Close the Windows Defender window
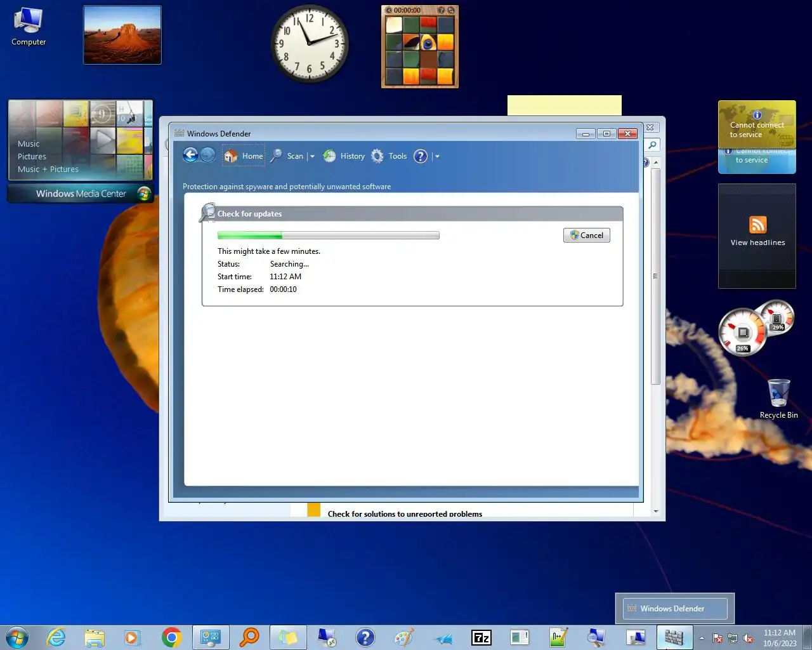 (627, 133)
